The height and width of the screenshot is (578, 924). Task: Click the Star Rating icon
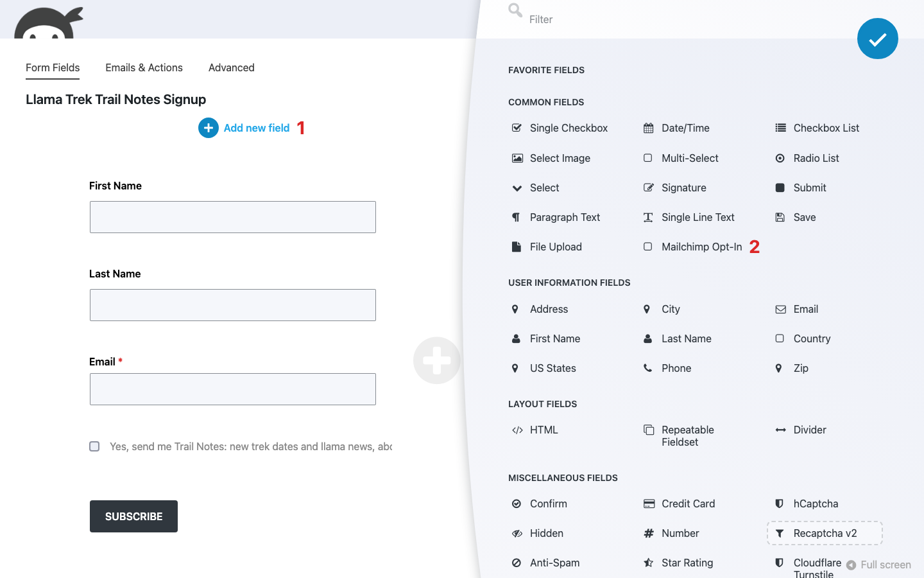coord(648,563)
